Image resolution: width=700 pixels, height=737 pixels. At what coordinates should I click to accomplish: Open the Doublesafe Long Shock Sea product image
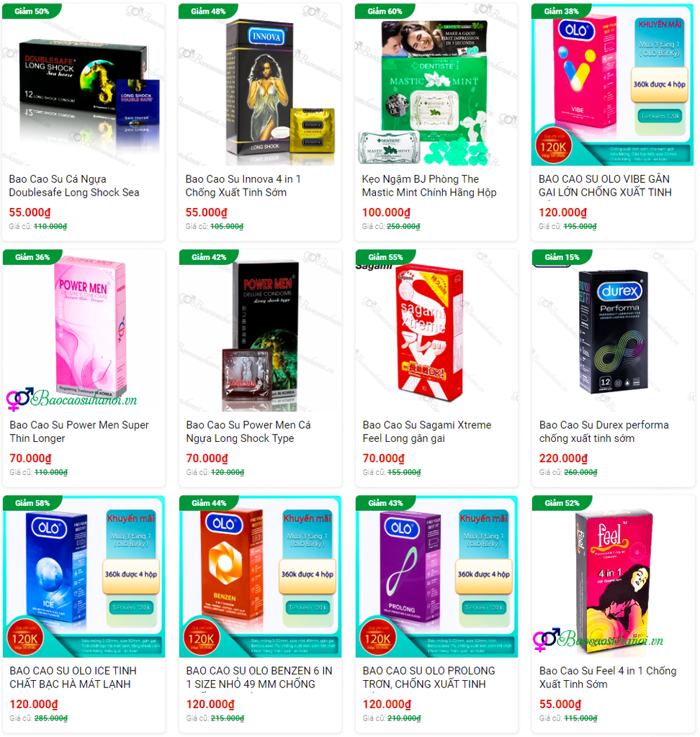click(84, 85)
